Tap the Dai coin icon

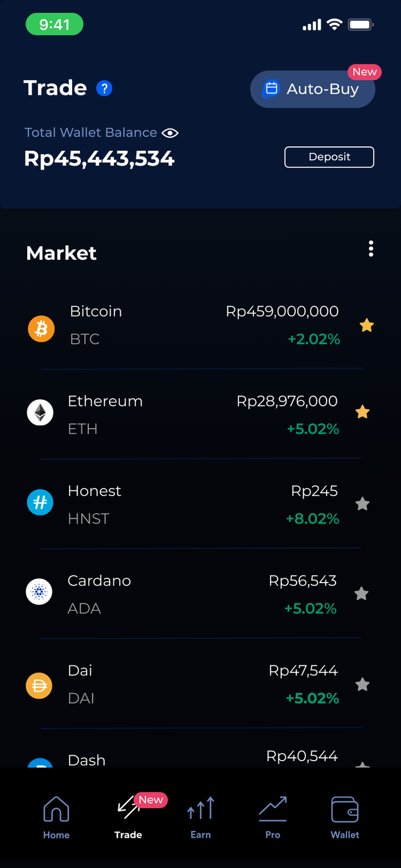pyautogui.click(x=39, y=686)
